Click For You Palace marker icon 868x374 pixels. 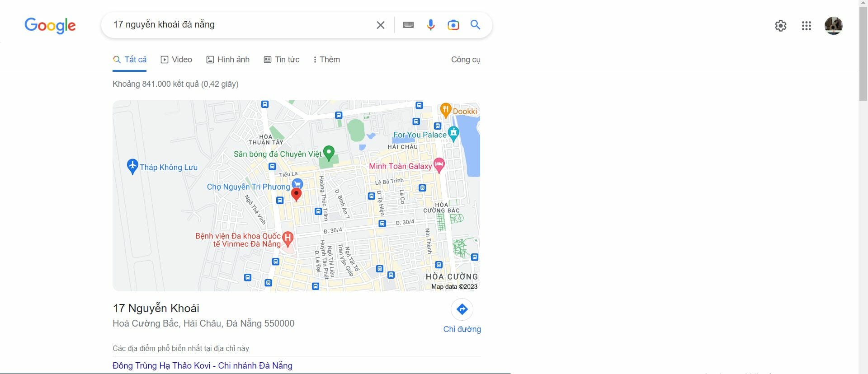point(453,134)
